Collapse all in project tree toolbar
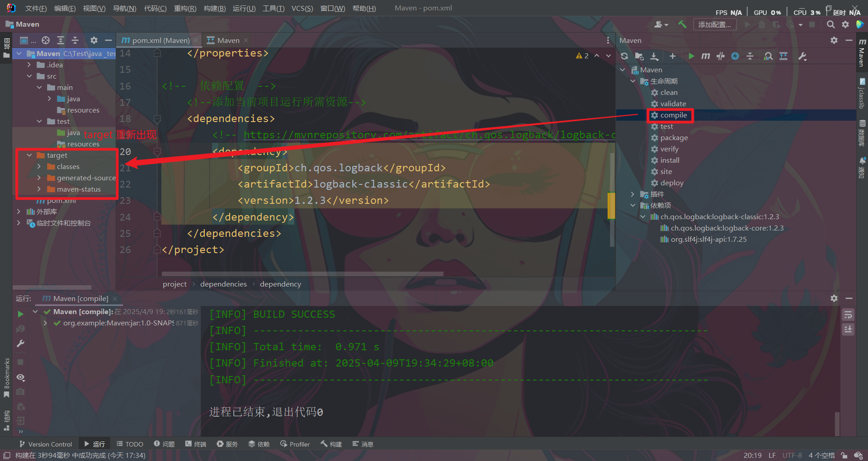This screenshot has height=461, width=868. [75, 40]
